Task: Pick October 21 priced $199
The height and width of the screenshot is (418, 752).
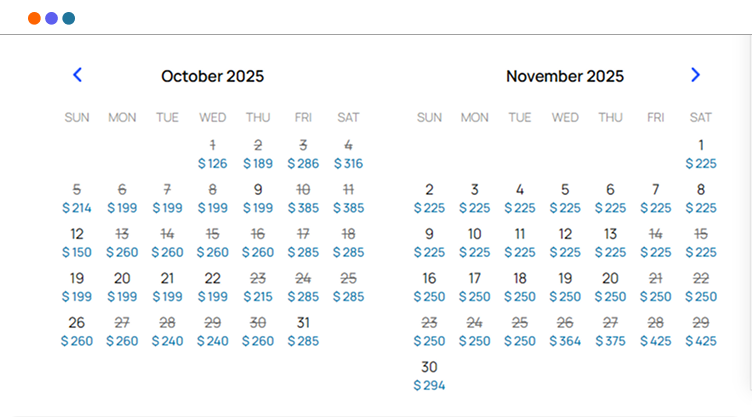Action: (x=167, y=287)
